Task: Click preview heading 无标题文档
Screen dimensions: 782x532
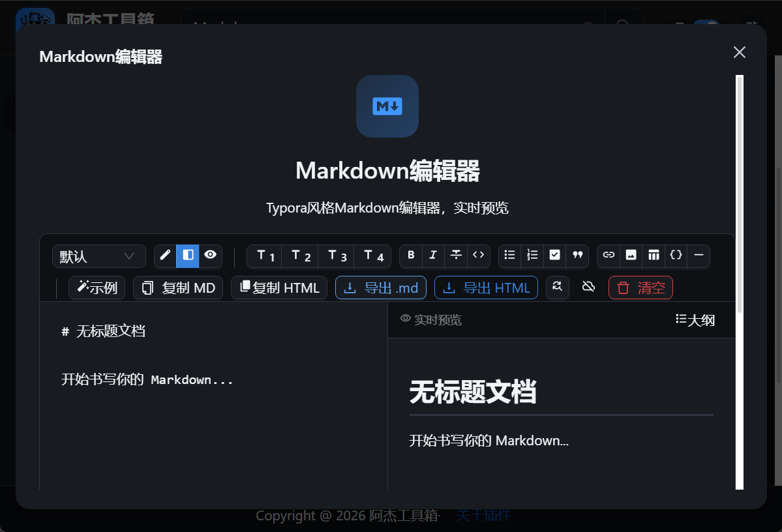Action: 473,391
